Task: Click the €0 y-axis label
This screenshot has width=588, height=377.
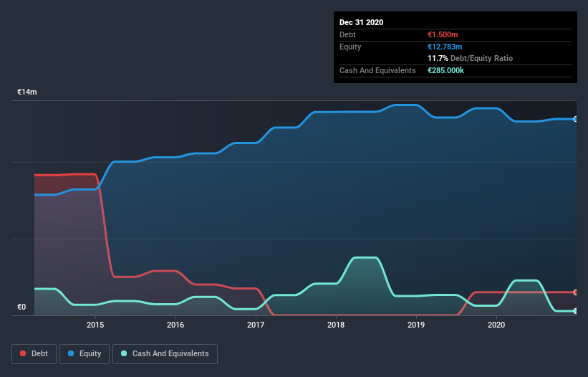Action: tap(21, 307)
